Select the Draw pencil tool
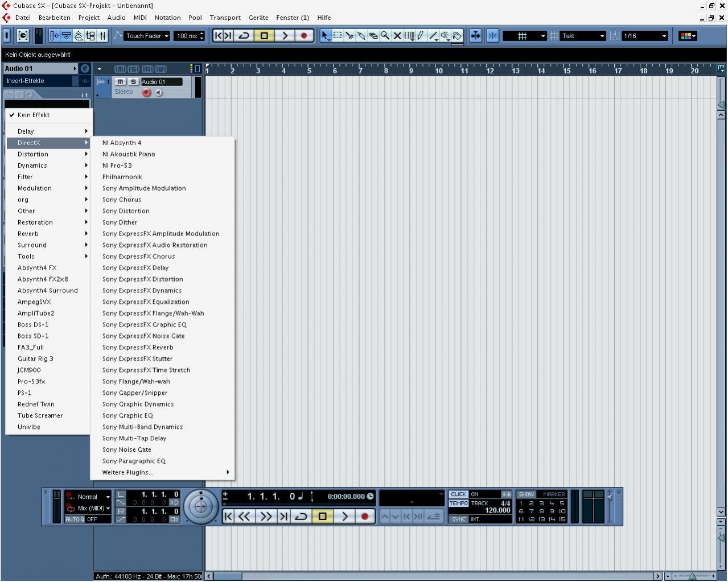Viewport: 728px width, 582px height. (x=421, y=36)
